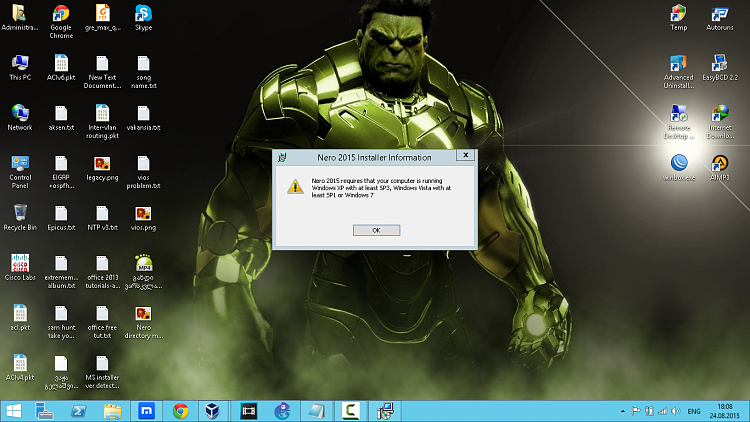Viewport: 750px width, 422px height.
Task: Select the Network desktop icon
Action: [x=20, y=118]
